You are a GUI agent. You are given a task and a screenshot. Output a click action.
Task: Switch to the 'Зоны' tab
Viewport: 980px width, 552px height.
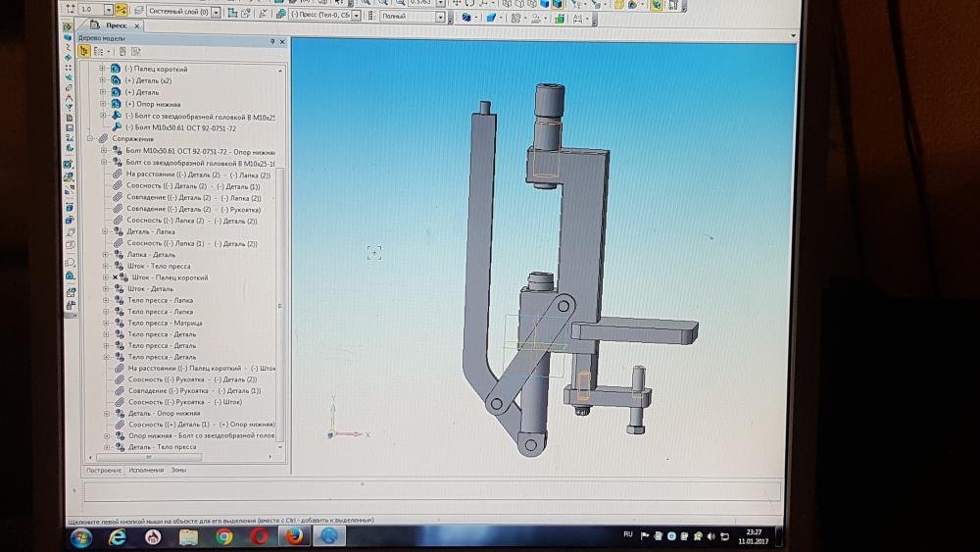click(178, 471)
